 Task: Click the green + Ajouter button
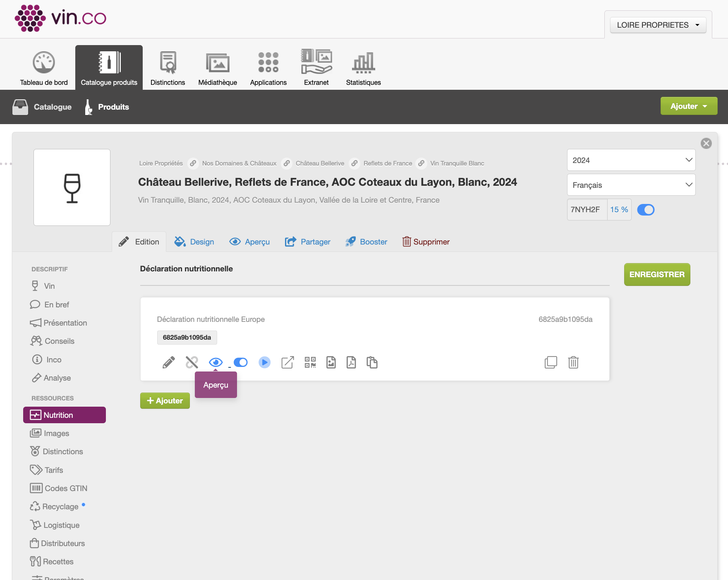165,400
